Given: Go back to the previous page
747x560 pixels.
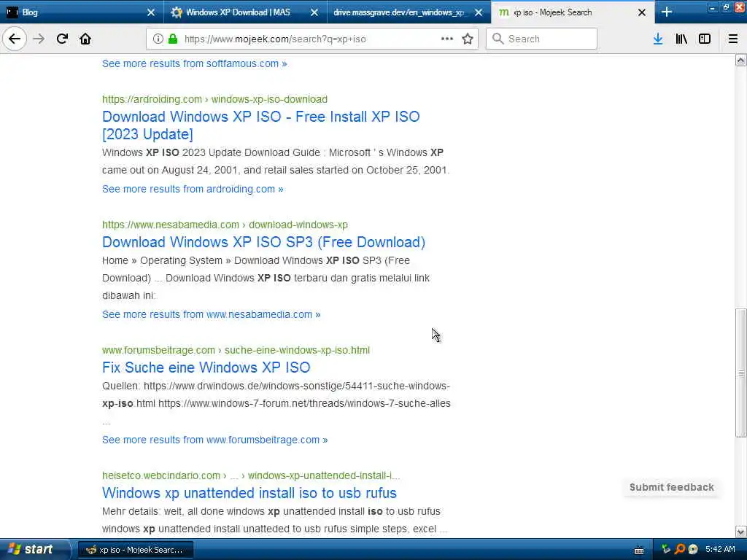Looking at the screenshot, I should [x=15, y=39].
